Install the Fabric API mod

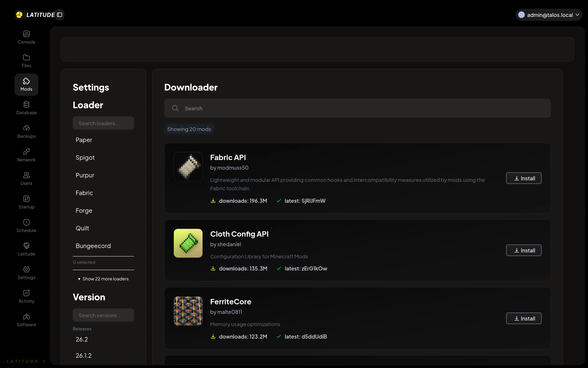(x=524, y=178)
